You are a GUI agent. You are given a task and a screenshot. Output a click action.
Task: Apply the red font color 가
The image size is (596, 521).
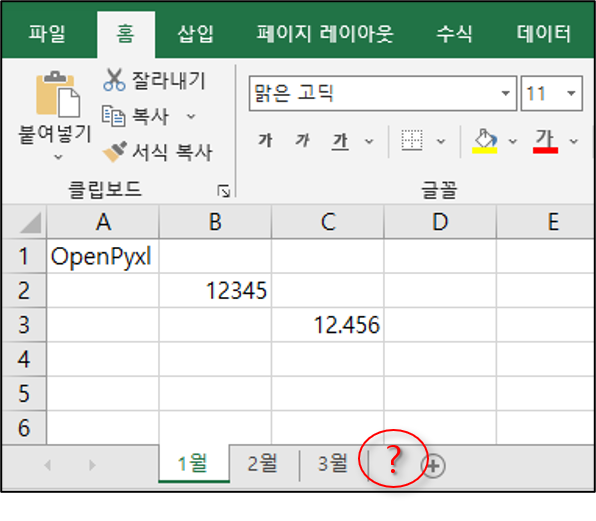coord(545,141)
